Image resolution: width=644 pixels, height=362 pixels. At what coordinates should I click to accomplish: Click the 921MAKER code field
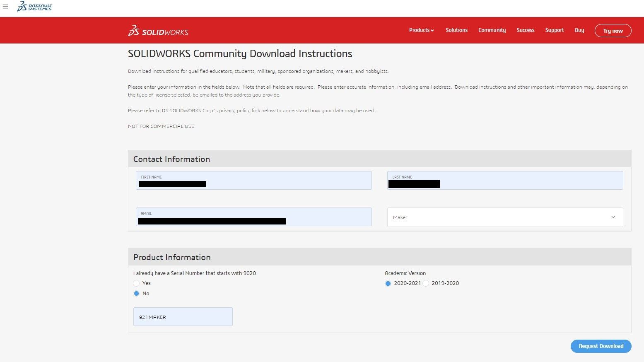click(x=183, y=317)
